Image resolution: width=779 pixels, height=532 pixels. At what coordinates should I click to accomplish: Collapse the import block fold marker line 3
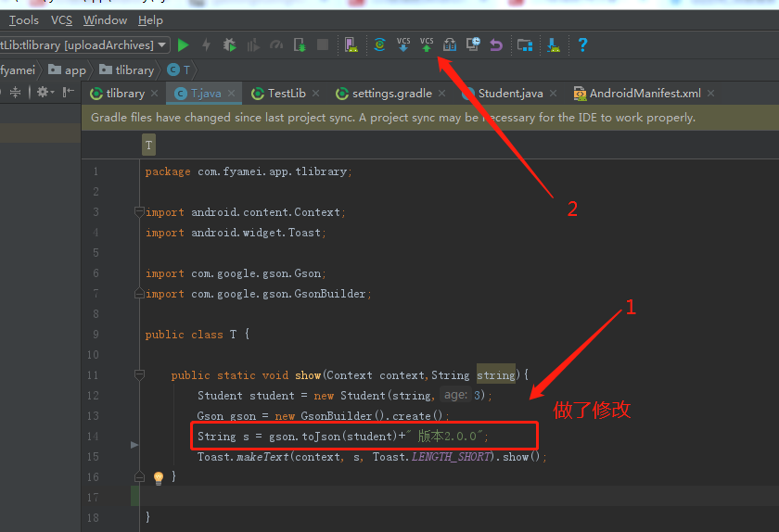(x=139, y=212)
